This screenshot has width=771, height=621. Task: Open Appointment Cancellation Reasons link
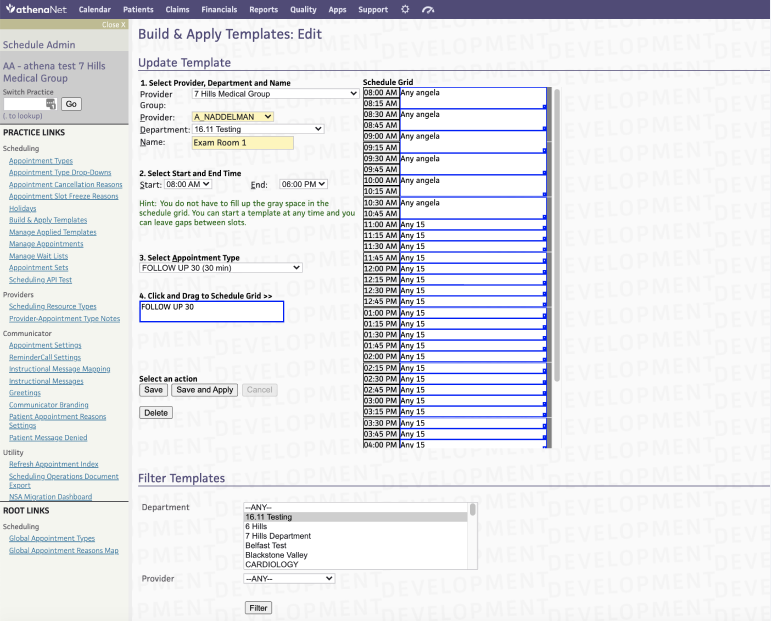click(65, 184)
